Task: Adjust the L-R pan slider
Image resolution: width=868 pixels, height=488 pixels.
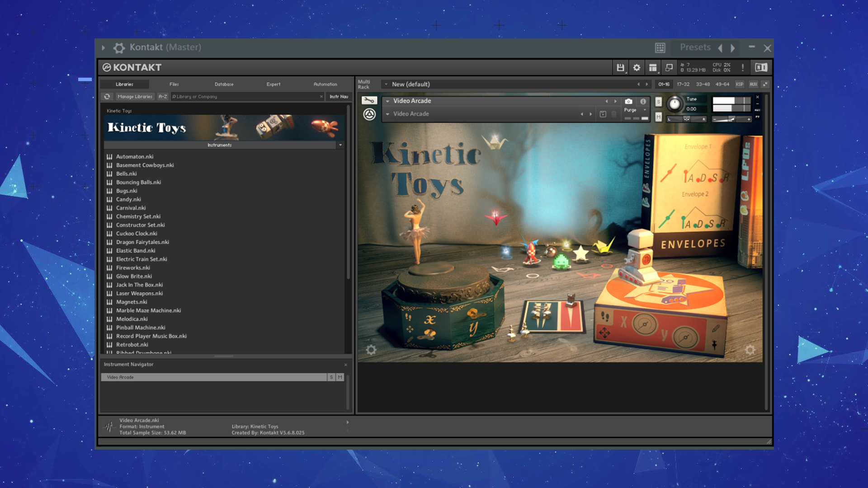Action: [686, 119]
